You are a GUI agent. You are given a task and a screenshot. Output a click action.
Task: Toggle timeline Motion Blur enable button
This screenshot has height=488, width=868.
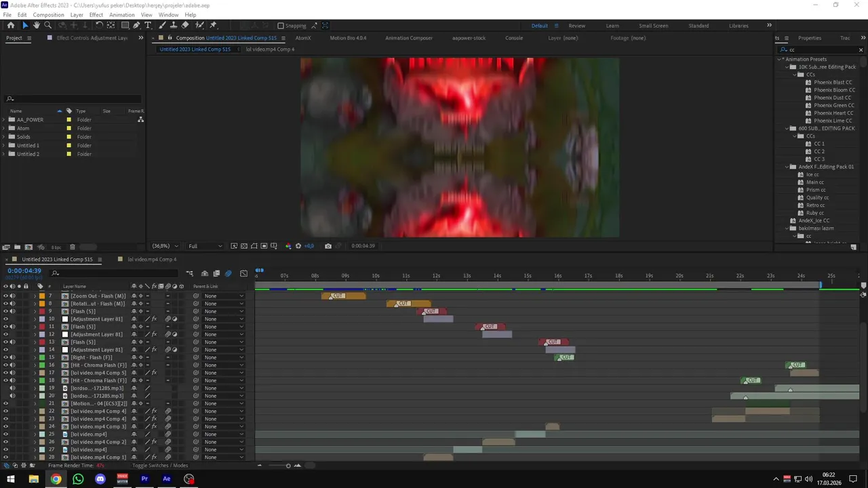click(x=228, y=274)
